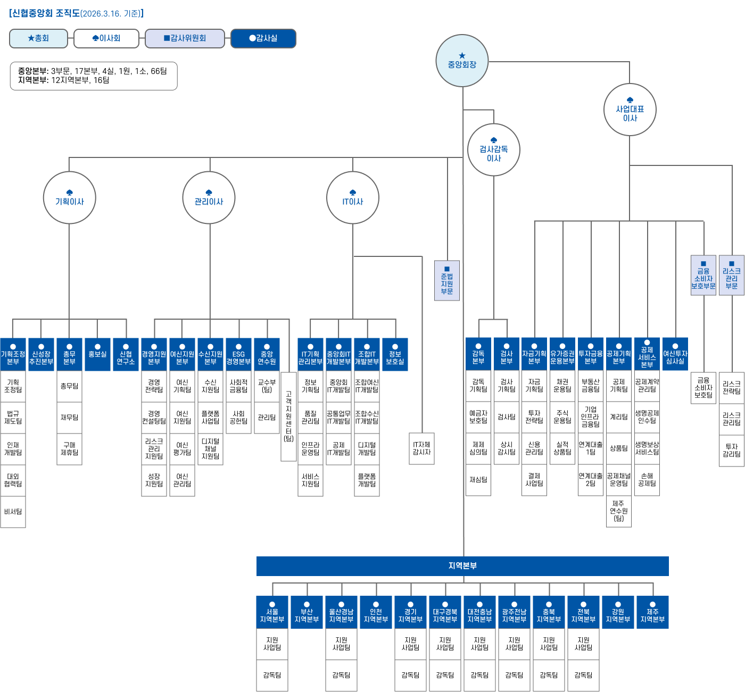Image resolution: width=745 pixels, height=700 pixels.
Task: Click the 고객지원센터 vertical box
Action: pos(288,416)
